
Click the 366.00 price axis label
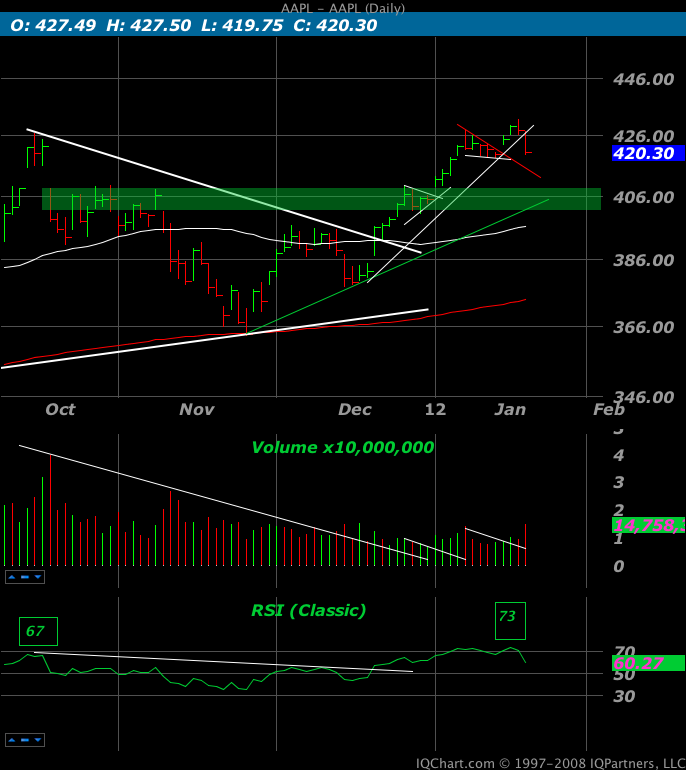pos(643,327)
